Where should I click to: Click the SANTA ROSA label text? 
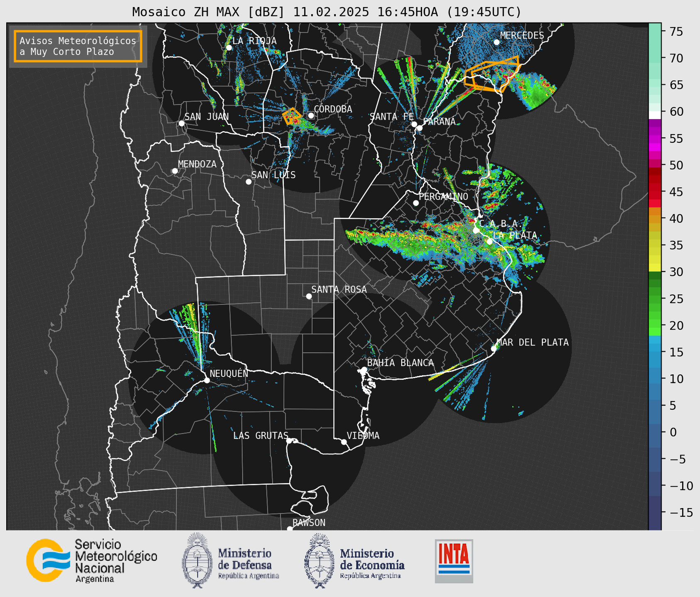[339, 289]
